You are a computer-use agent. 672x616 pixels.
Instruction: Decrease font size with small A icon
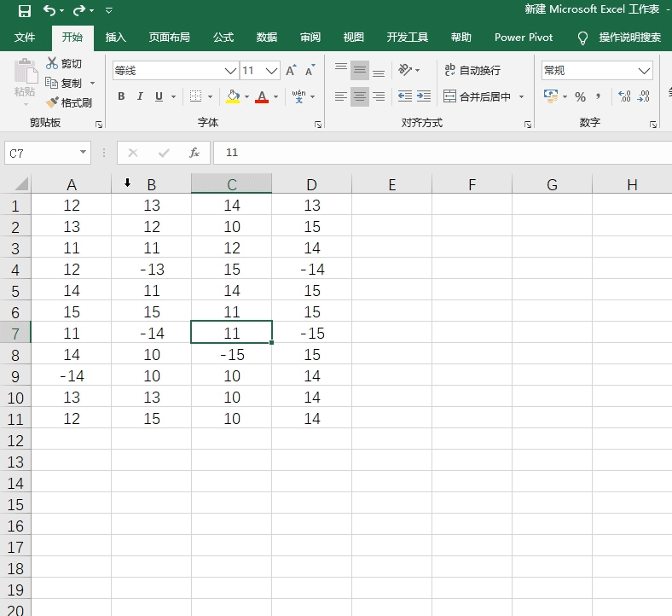click(310, 70)
